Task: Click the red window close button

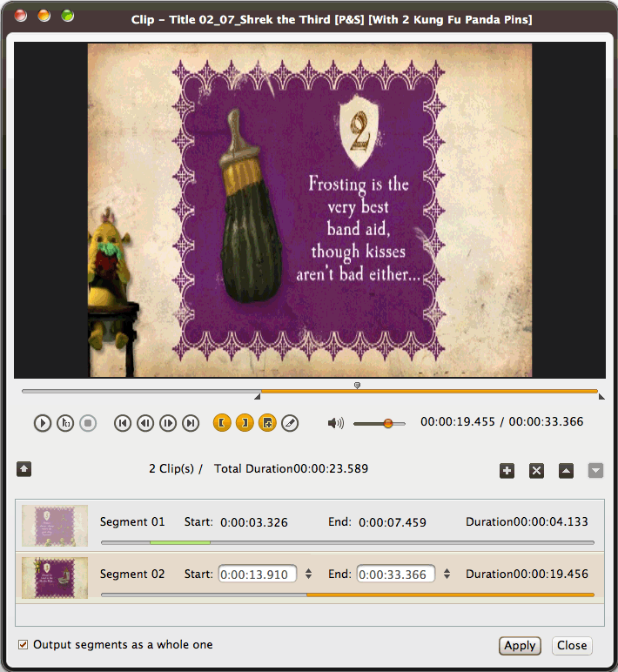Action: pyautogui.click(x=21, y=16)
